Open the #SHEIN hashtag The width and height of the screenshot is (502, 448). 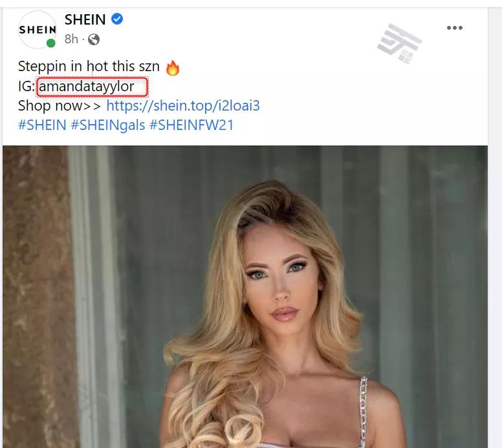(x=42, y=125)
